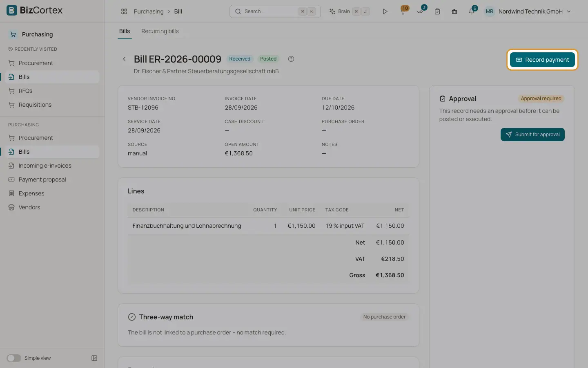The width and height of the screenshot is (588, 368).
Task: Open the notifications bell with badge 6
Action: tap(472, 11)
